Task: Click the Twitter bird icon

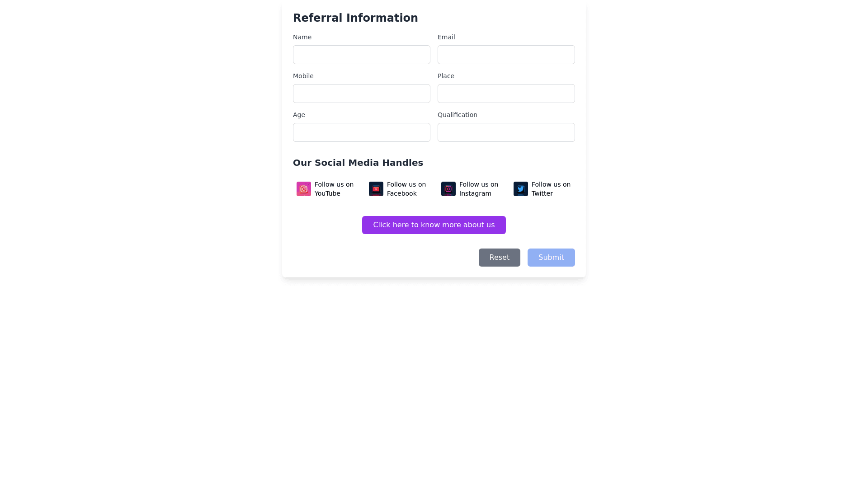Action: coord(521,189)
